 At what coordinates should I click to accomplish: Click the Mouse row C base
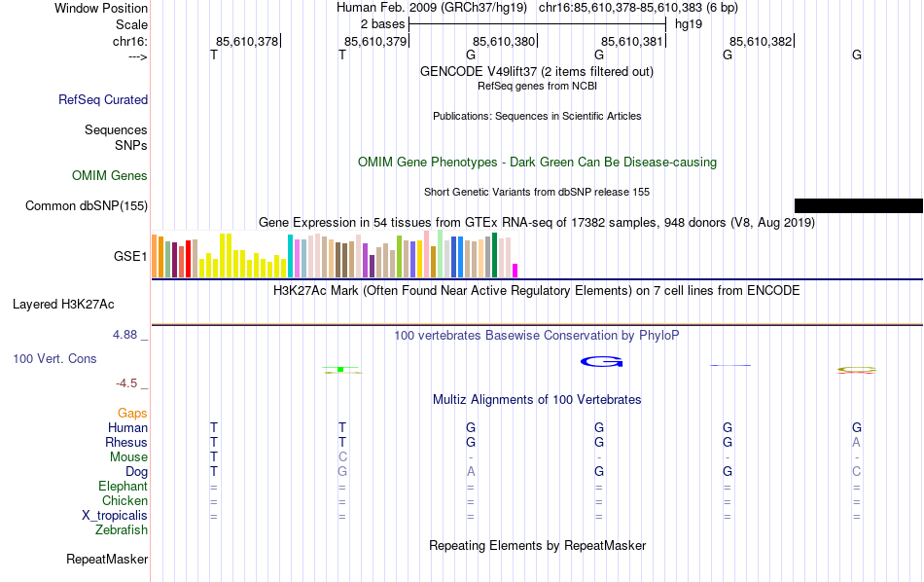tap(342, 457)
